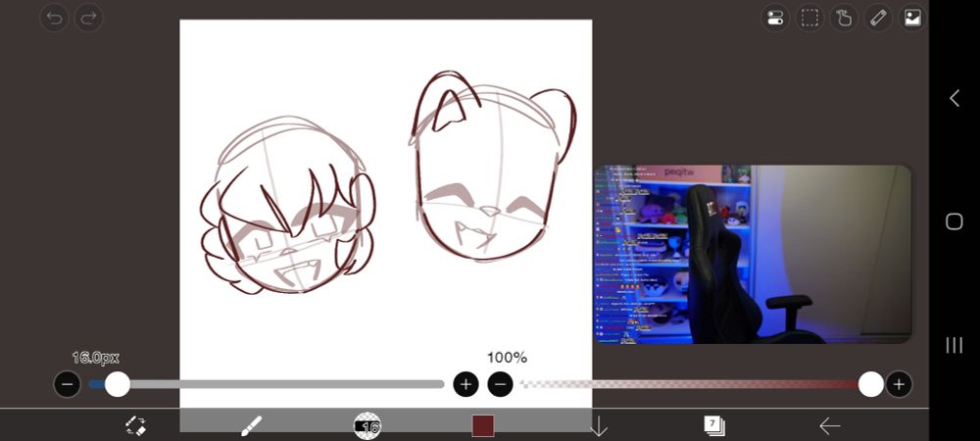The height and width of the screenshot is (441, 980).
Task: Open brush thickness preview showing 16
Action: pos(367,426)
